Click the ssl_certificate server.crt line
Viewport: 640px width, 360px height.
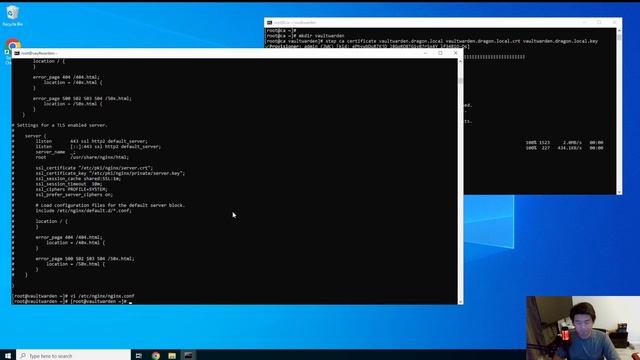pyautogui.click(x=94, y=168)
